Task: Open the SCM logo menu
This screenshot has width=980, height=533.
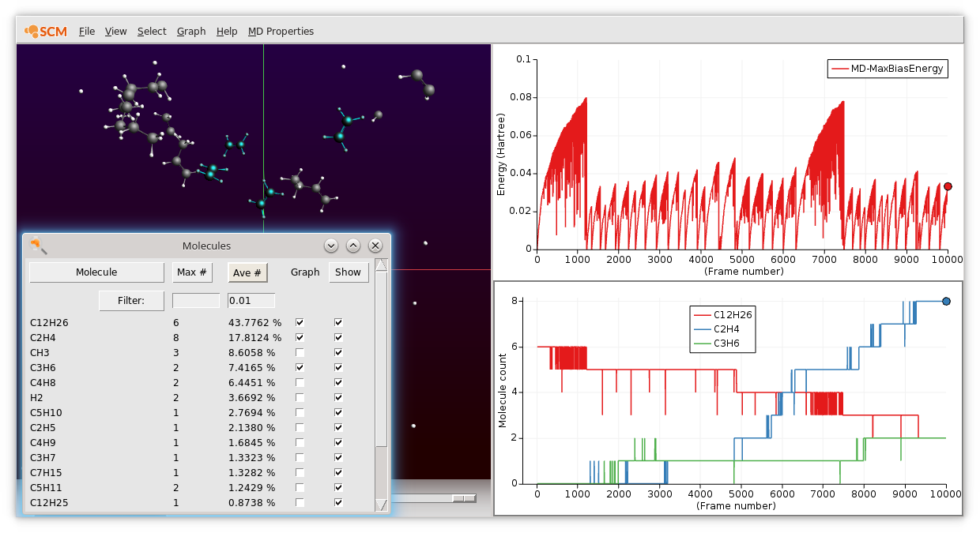Action: click(45, 32)
